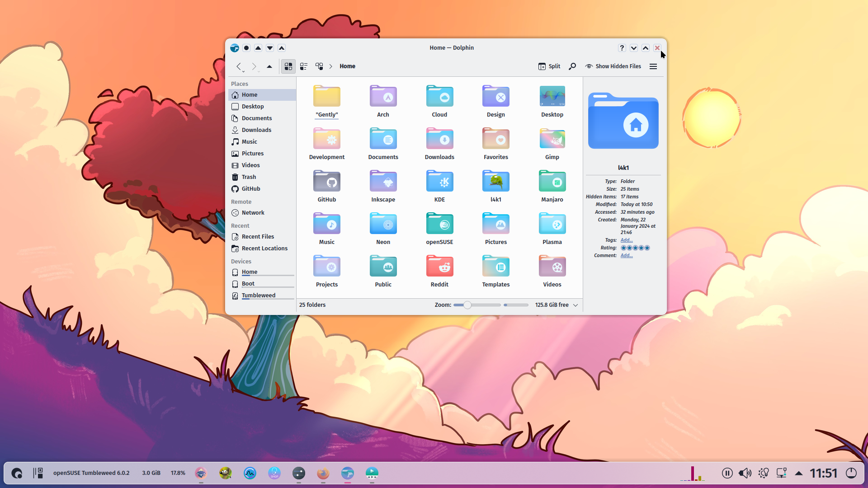Open the Plasma folder
This screenshot has width=868, height=488.
point(552,229)
